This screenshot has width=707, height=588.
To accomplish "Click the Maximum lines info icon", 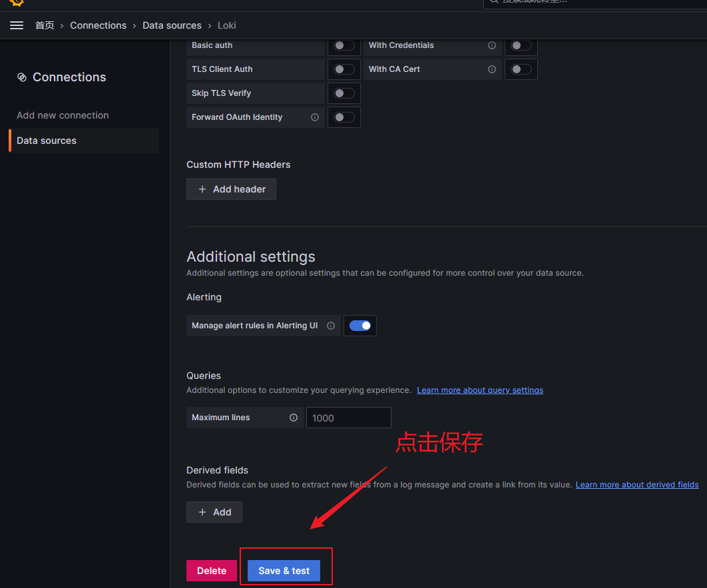I will tap(294, 418).
